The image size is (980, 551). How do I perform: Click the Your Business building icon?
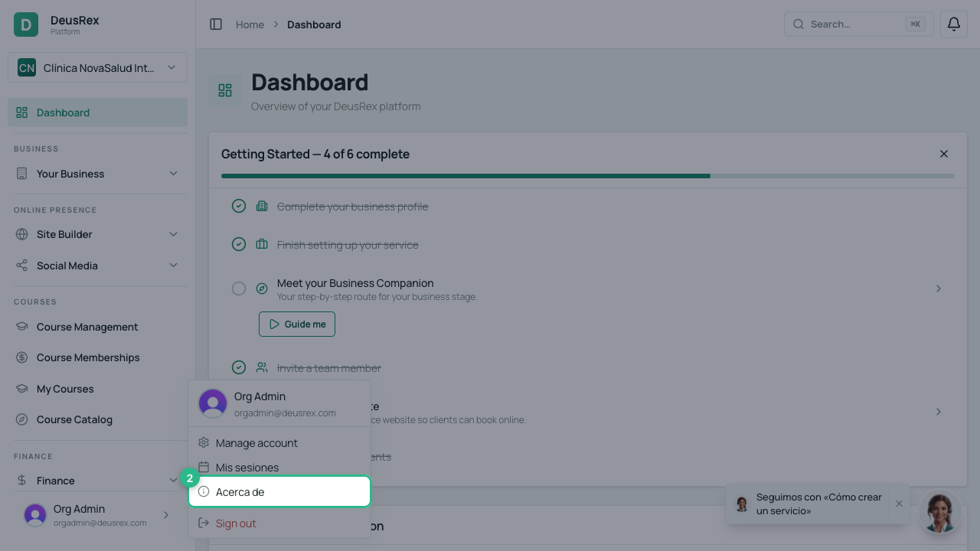tap(21, 174)
